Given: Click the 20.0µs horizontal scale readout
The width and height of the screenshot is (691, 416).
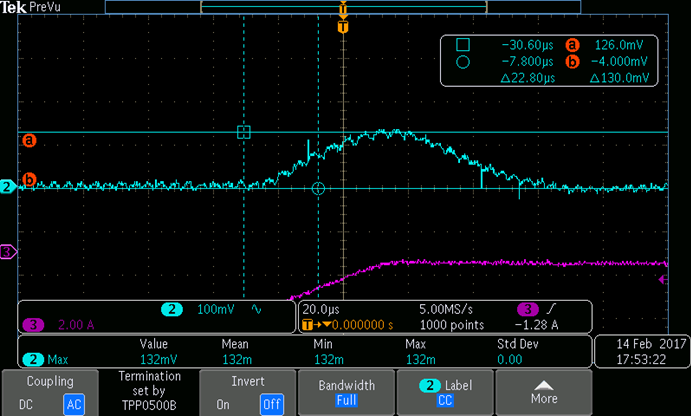Looking at the screenshot, I should (321, 309).
